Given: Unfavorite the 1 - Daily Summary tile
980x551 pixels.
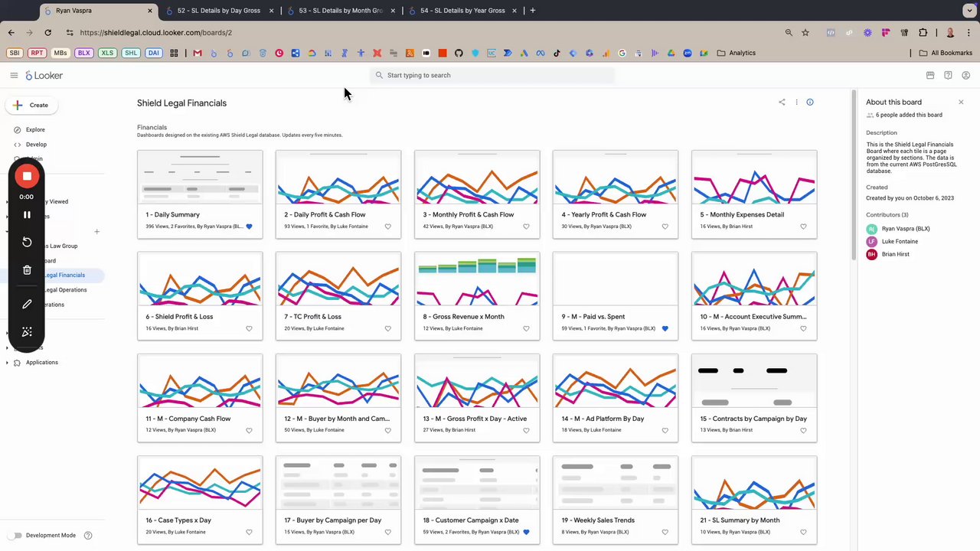Looking at the screenshot, I should pyautogui.click(x=249, y=227).
